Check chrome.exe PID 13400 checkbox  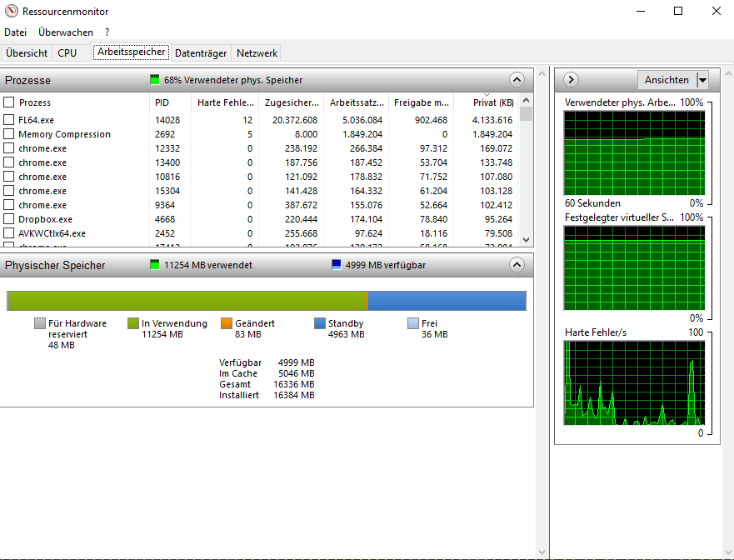pos(8,162)
